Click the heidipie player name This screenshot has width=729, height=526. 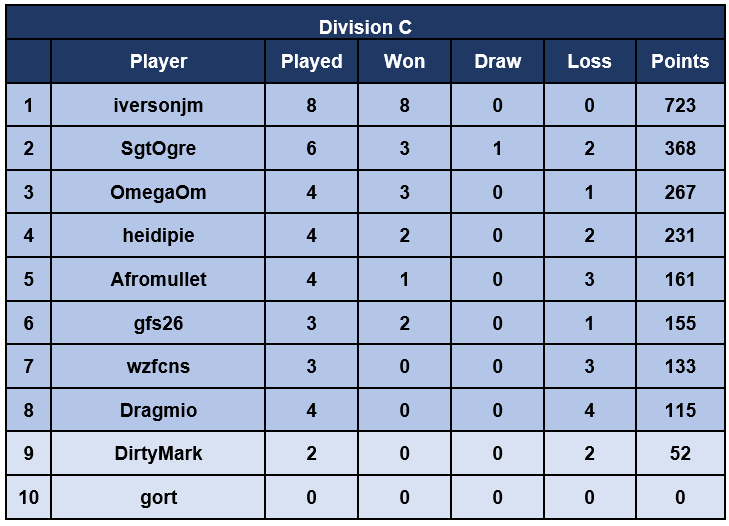(x=158, y=236)
